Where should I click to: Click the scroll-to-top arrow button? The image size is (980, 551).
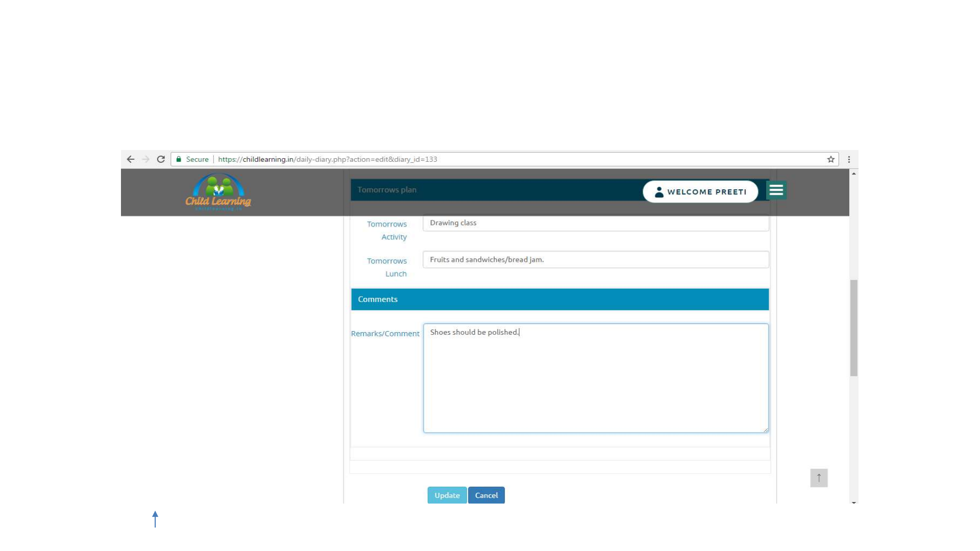click(819, 478)
